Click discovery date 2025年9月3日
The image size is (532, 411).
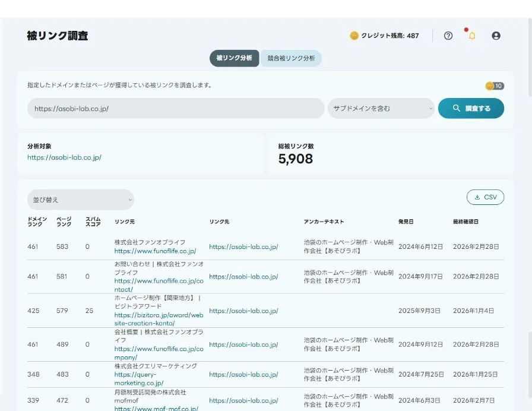point(419,311)
